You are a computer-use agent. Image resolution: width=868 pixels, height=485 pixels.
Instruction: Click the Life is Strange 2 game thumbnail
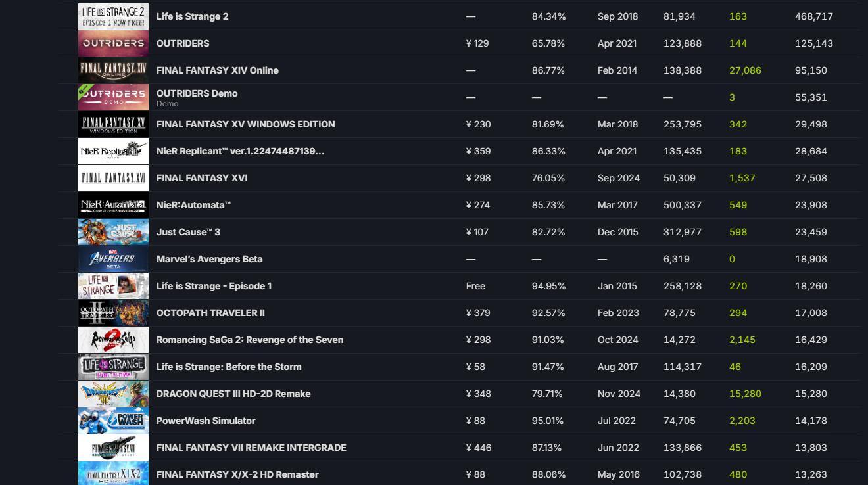coord(113,16)
